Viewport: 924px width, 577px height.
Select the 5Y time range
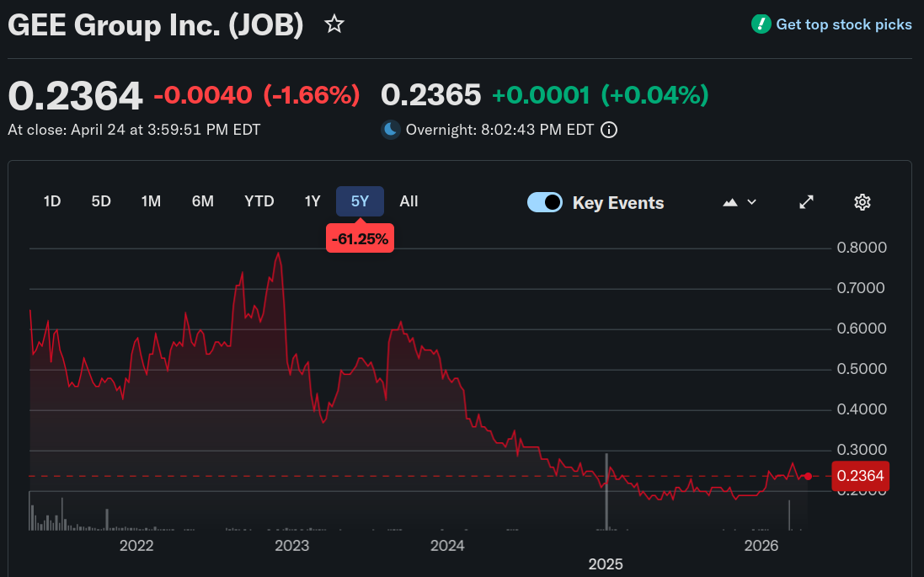pyautogui.click(x=360, y=201)
